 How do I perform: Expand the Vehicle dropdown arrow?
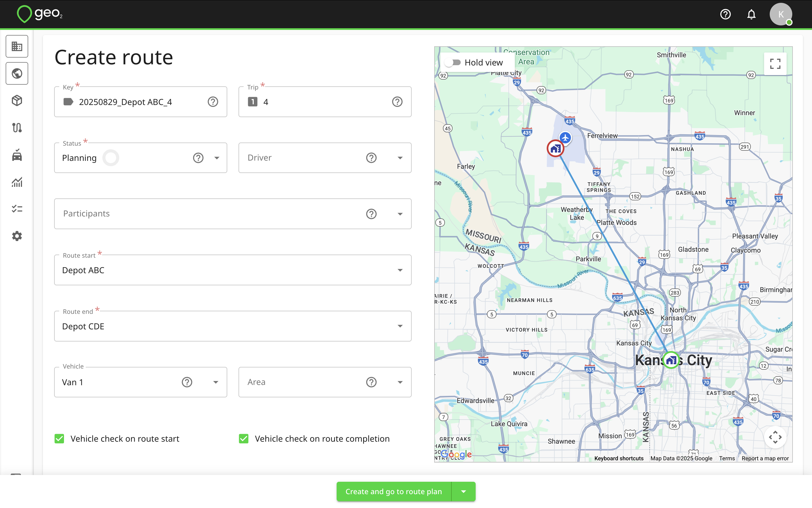tap(216, 382)
